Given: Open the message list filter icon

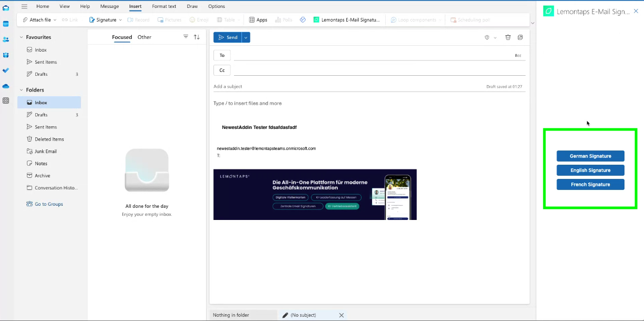Looking at the screenshot, I should pyautogui.click(x=186, y=37).
